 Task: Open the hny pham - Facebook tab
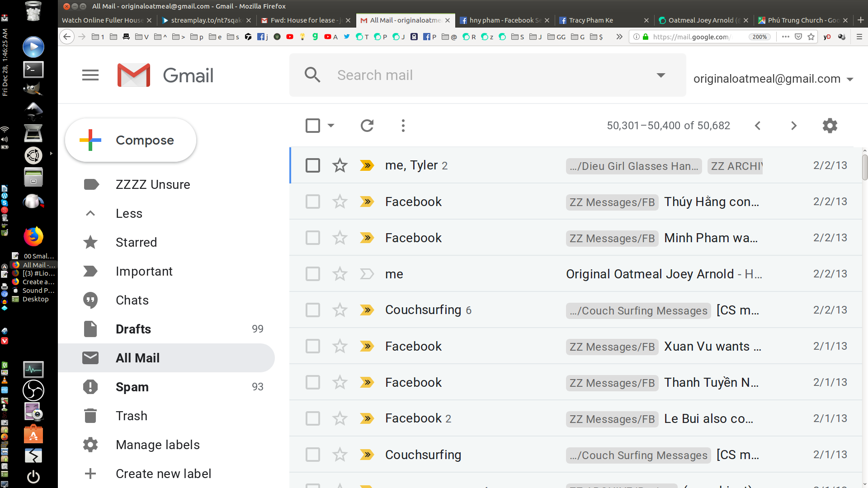pos(502,20)
